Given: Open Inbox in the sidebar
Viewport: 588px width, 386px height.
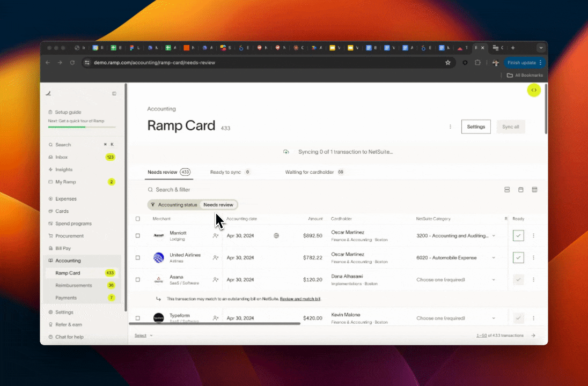Looking at the screenshot, I should [62, 157].
